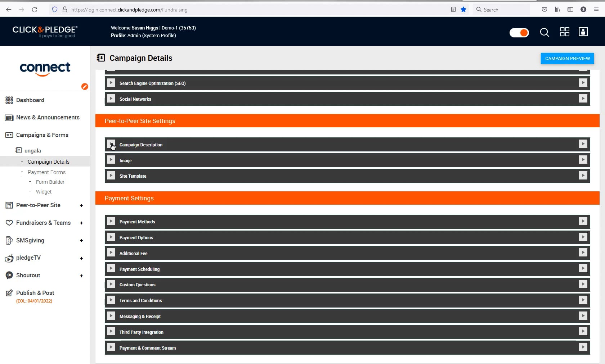Viewport: 605px width, 364px height.
Task: Open the search in the Connect header
Action: [544, 32]
